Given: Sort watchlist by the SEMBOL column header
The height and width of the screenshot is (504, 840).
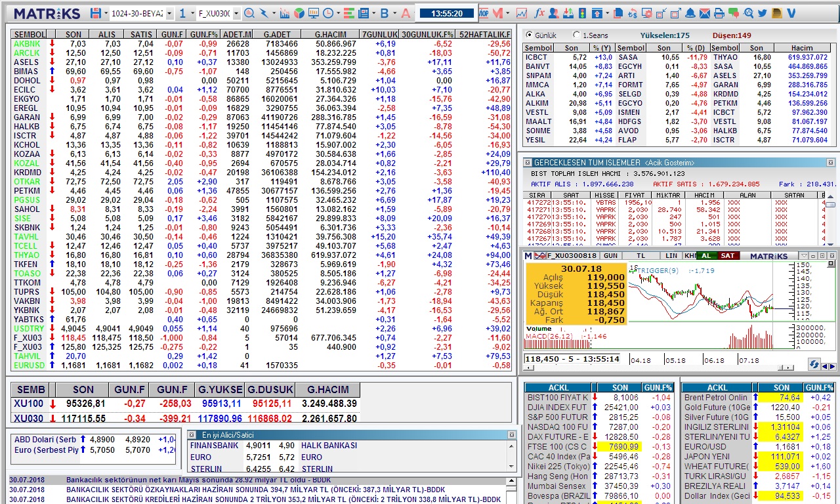Looking at the screenshot, I should (30, 34).
